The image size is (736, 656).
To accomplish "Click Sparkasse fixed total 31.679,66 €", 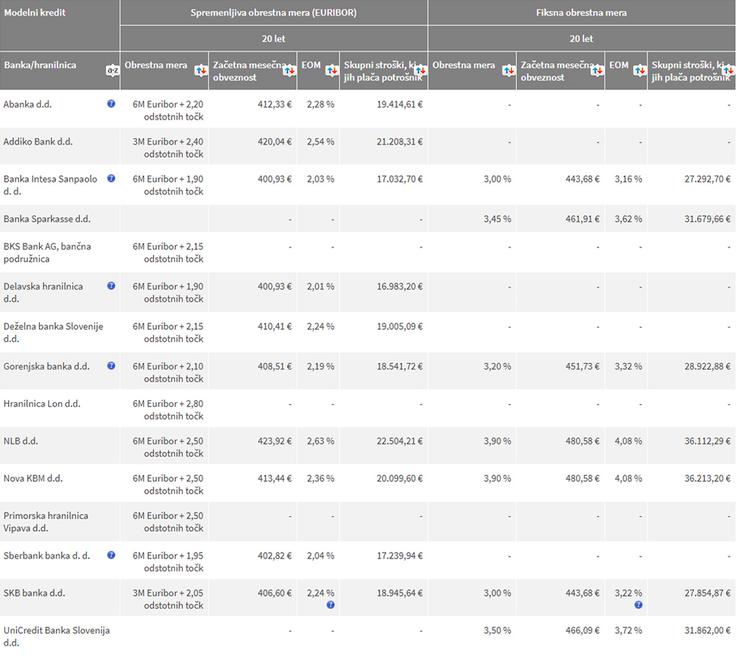I will tap(707, 219).
